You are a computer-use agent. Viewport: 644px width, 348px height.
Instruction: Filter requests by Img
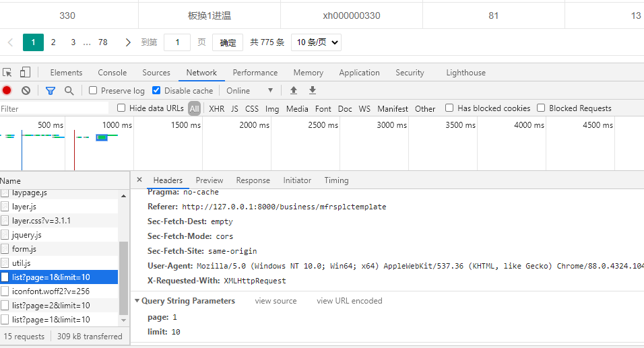coord(272,109)
